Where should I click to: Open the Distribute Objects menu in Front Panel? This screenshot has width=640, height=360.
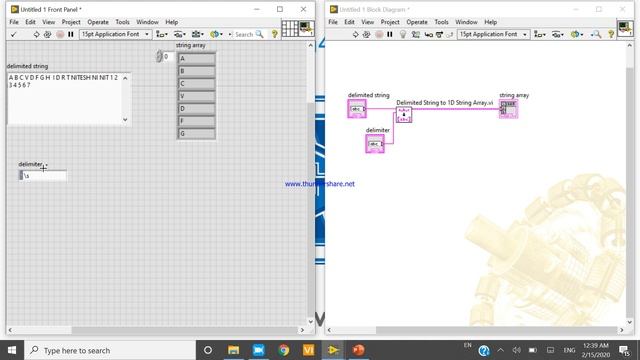[x=180, y=34]
